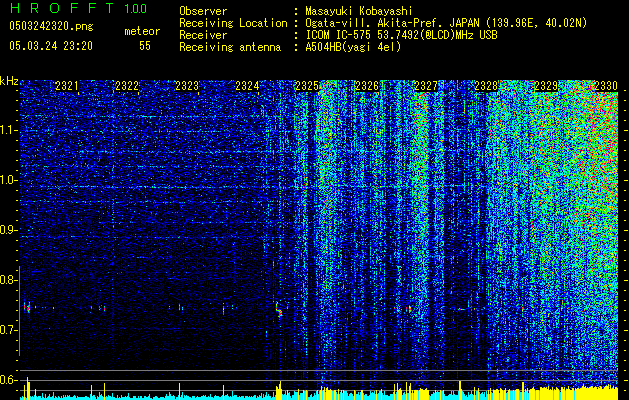
Task: Click the kHz axis unit label
Action: [x=9, y=81]
